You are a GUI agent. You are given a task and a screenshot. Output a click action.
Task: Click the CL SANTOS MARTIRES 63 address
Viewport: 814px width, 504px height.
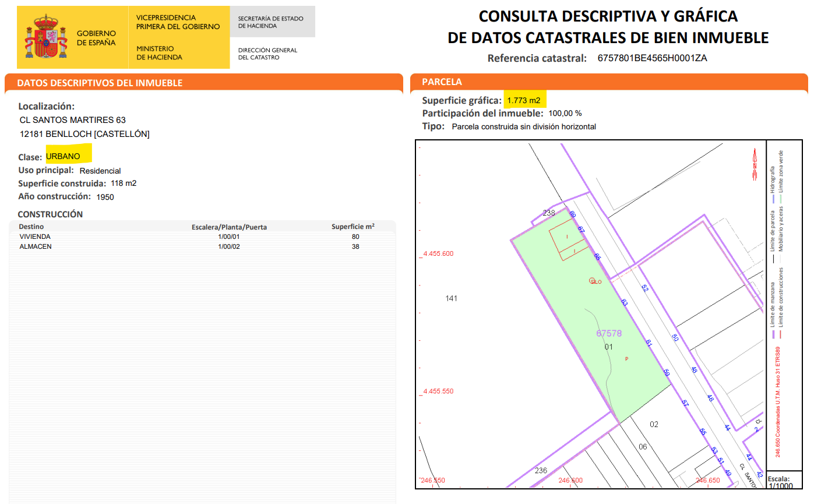(x=72, y=120)
